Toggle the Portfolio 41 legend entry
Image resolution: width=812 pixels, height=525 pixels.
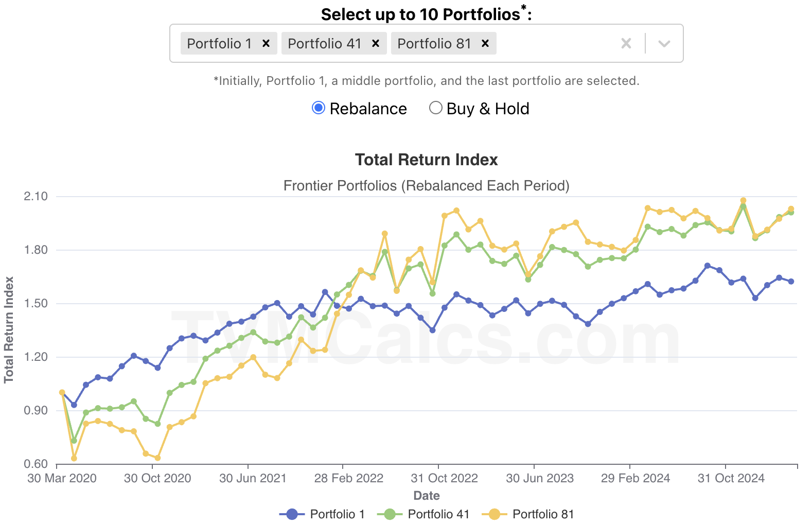tap(423, 514)
